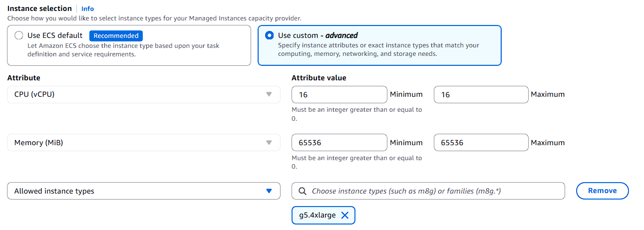This screenshot has width=644, height=230.
Task: Open the Info link for Instance selection
Action: (87, 8)
